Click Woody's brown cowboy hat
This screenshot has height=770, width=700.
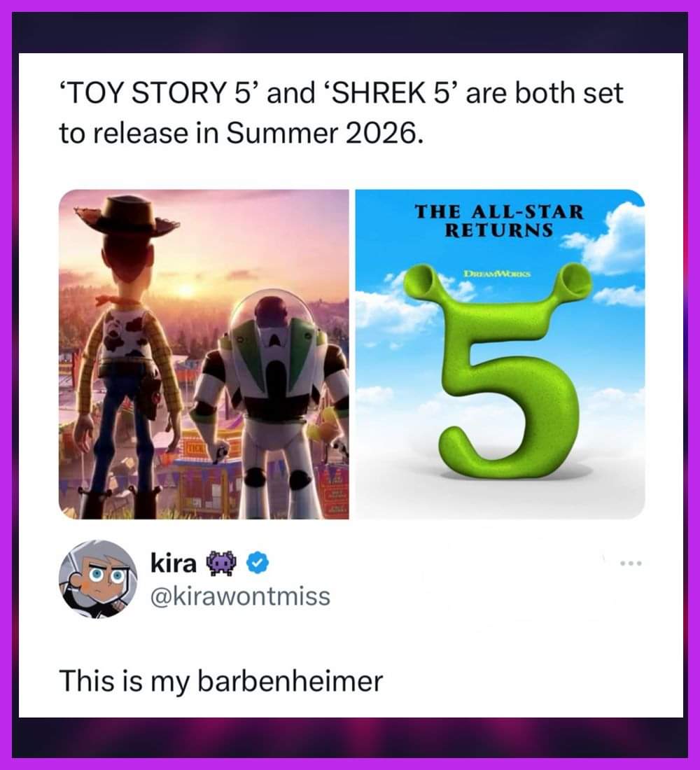point(127,216)
